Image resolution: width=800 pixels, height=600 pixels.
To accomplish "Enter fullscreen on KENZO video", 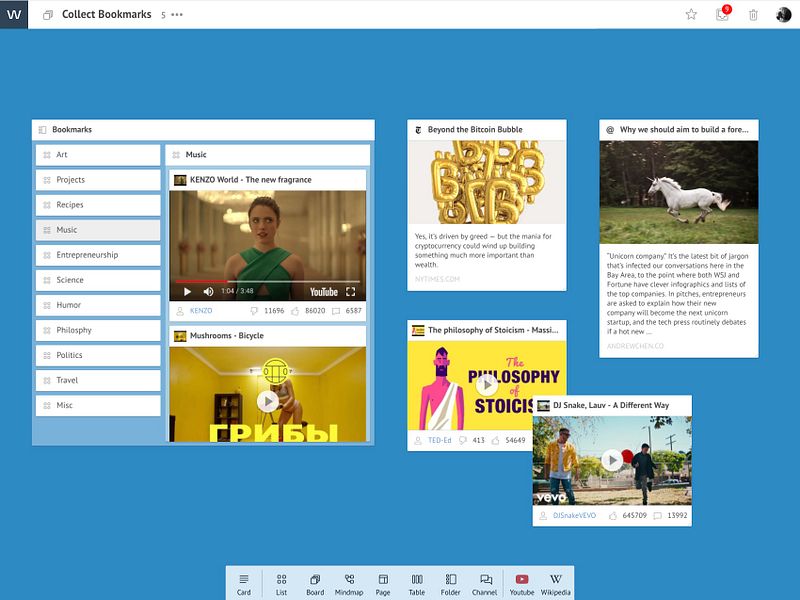I will point(351,291).
